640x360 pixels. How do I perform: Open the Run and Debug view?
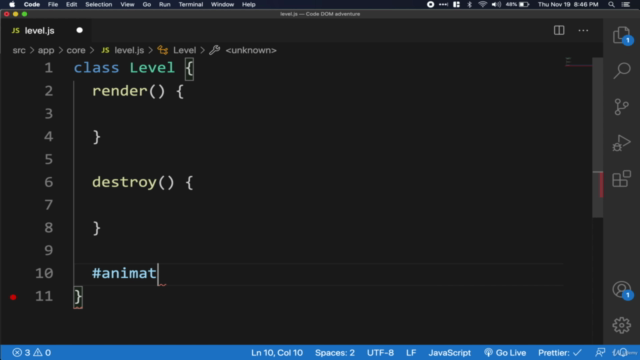[621, 143]
